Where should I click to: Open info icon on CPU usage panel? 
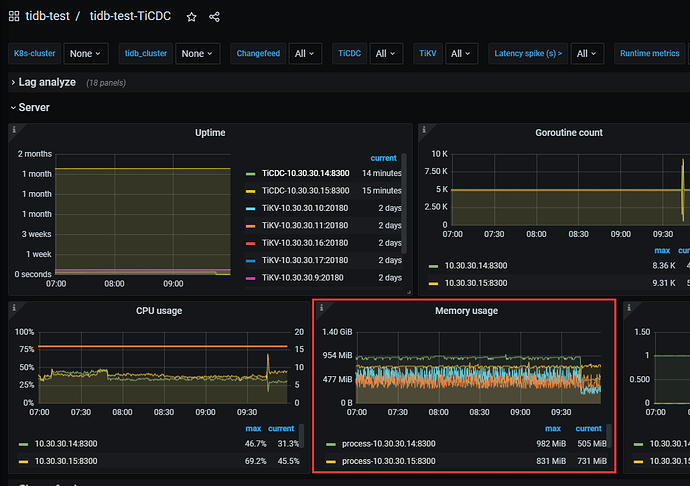(x=14, y=307)
